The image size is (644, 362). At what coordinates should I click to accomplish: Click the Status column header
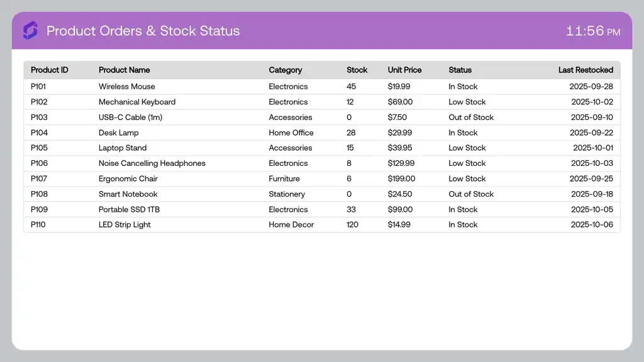pos(459,70)
